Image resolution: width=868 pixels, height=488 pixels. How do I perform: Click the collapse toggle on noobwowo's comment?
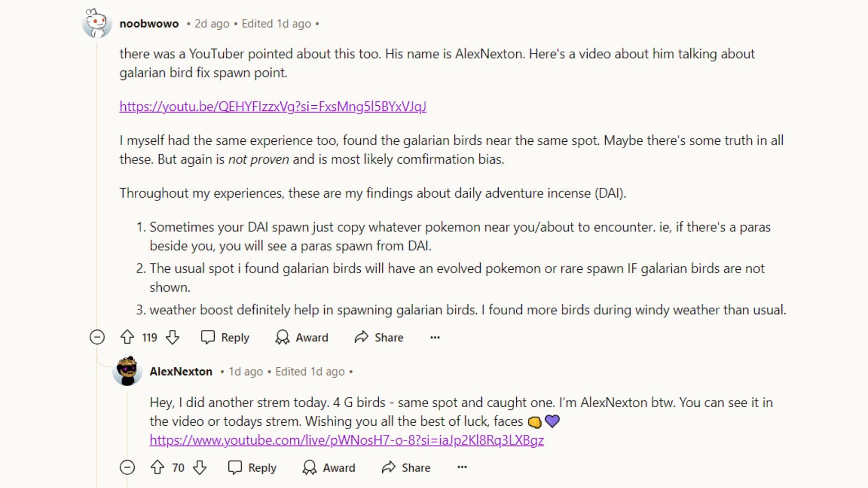97,337
